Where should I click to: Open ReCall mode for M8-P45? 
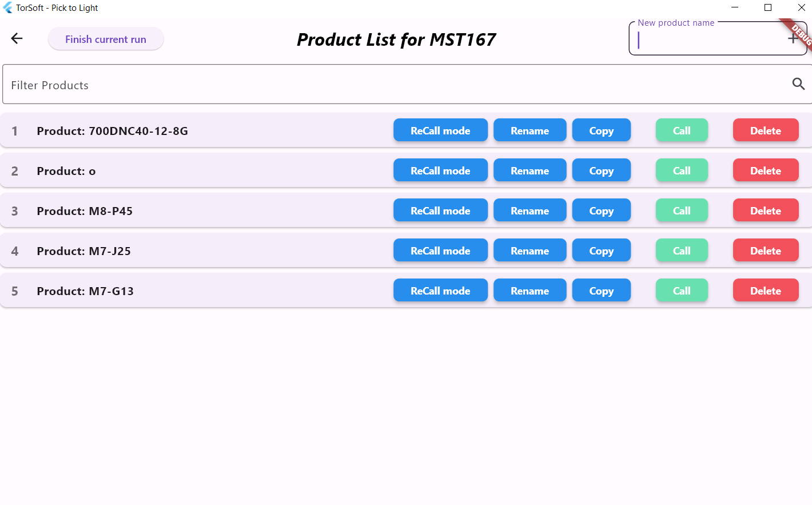pos(440,210)
